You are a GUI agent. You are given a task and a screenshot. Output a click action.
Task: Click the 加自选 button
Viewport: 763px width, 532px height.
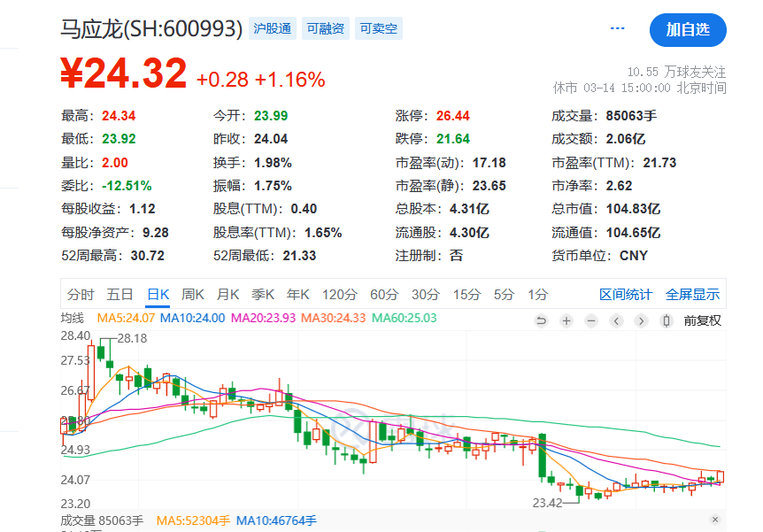click(688, 30)
